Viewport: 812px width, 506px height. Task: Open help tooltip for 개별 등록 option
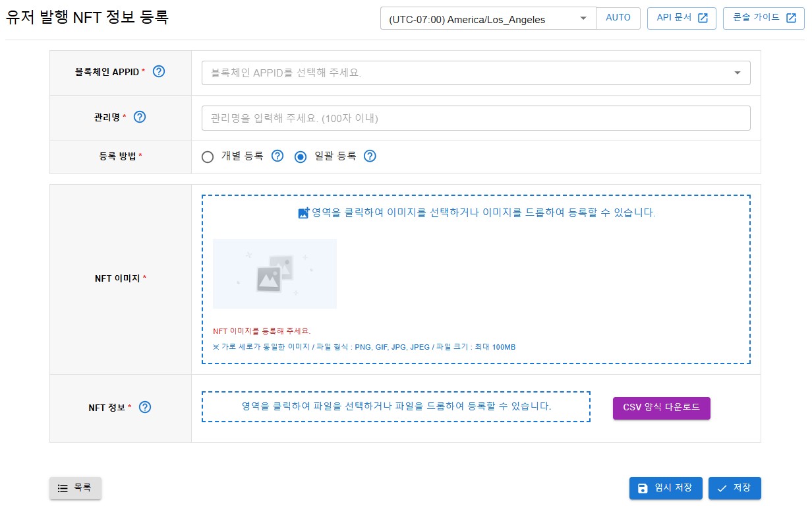[x=277, y=156]
